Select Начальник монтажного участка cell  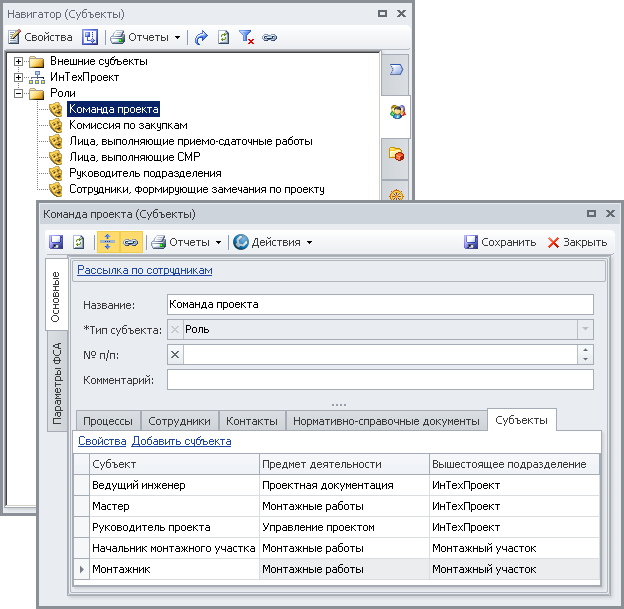(x=174, y=548)
